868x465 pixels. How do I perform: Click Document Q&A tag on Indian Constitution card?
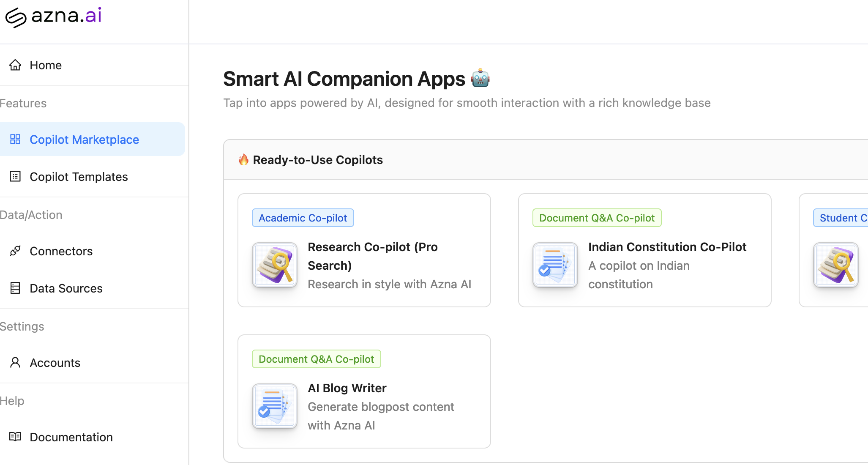597,218
